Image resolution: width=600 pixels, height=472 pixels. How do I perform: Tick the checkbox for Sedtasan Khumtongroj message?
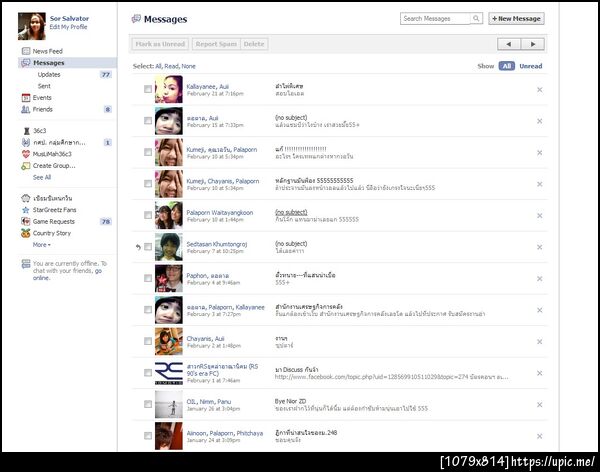[x=148, y=247]
